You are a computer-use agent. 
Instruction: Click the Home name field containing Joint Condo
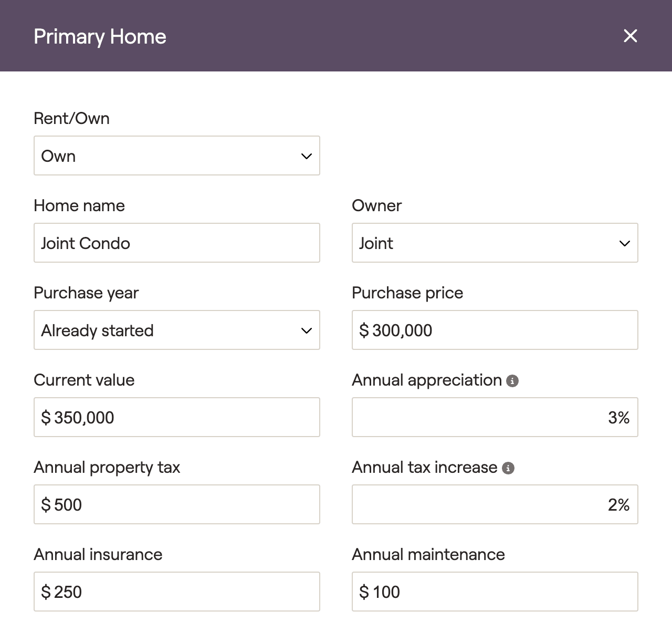point(176,243)
